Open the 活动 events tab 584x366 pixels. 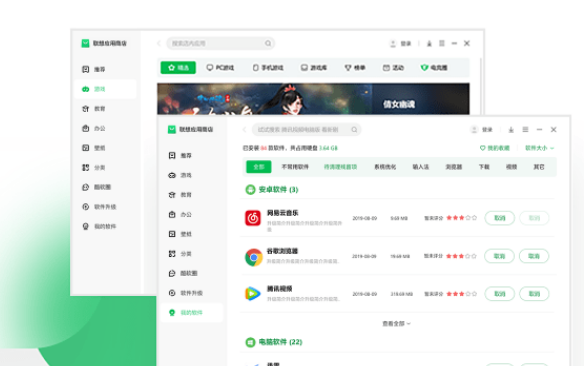[393, 67]
